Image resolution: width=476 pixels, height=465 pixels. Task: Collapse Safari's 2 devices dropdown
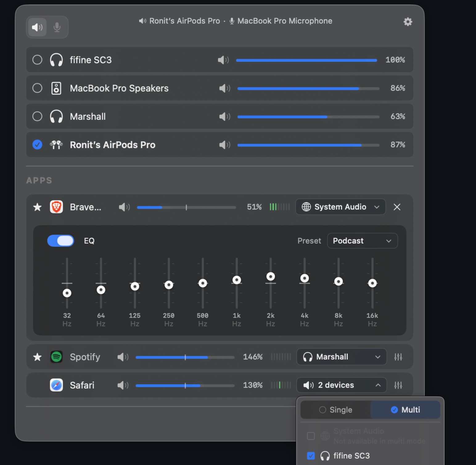click(x=341, y=385)
